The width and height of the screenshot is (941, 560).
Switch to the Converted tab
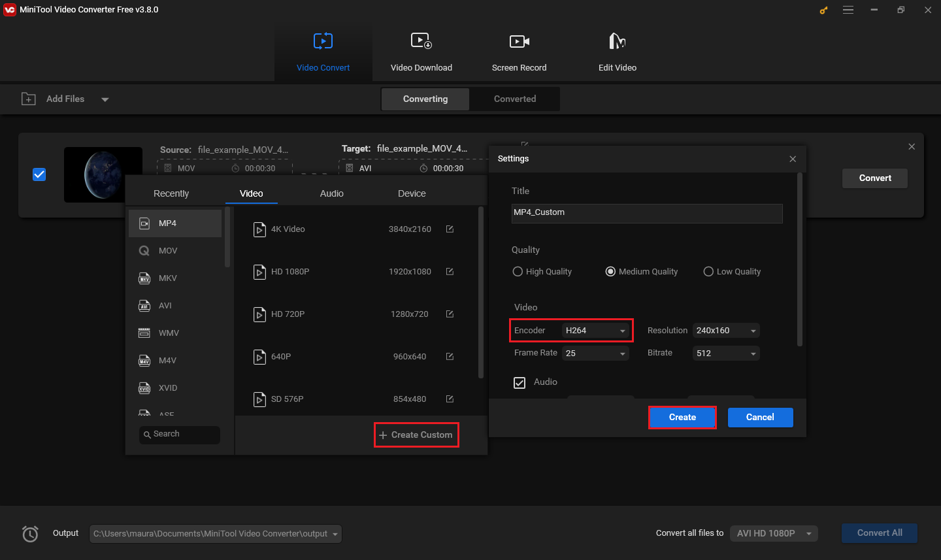(515, 99)
